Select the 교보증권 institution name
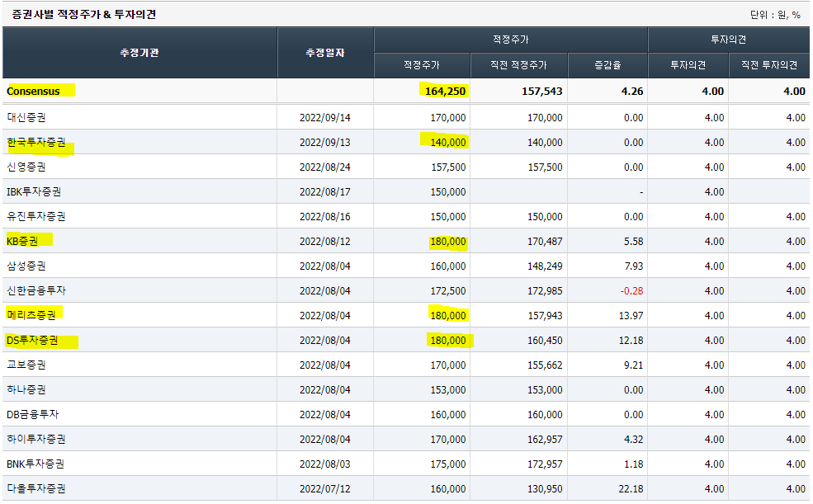This screenshot has height=504, width=813. pos(26,365)
